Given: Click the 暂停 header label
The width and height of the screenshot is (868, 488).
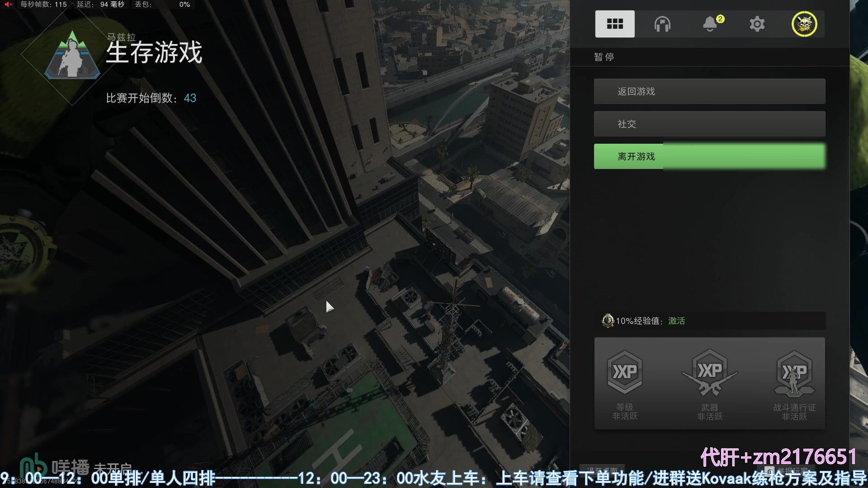Looking at the screenshot, I should tap(604, 57).
